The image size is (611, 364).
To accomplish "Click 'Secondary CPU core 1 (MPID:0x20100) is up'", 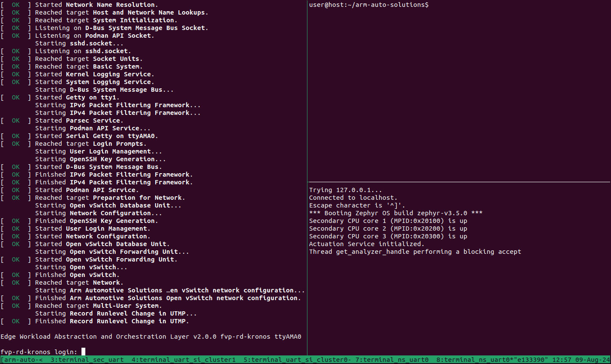I will (x=388, y=221).
